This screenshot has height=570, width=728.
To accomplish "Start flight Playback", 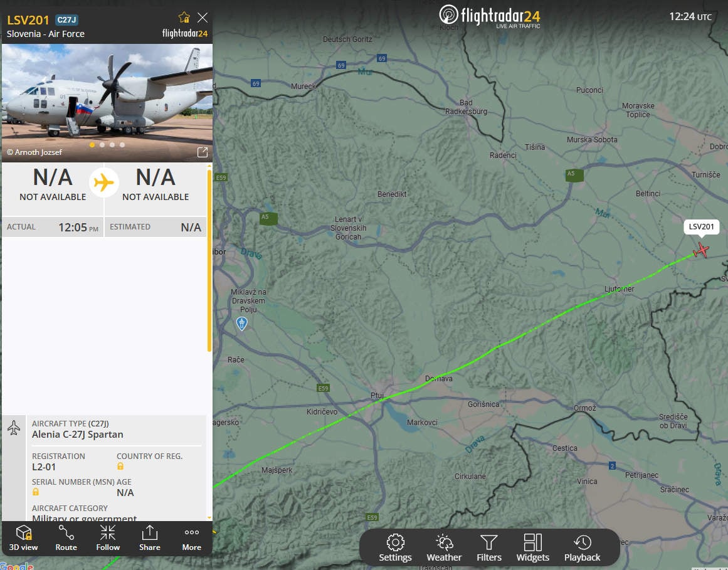I will pos(582,547).
